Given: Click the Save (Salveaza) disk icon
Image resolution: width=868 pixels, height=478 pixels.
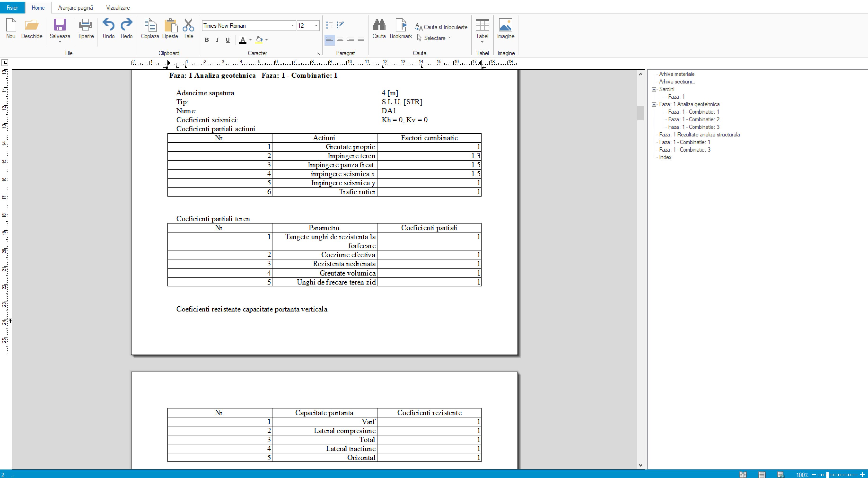Looking at the screenshot, I should (x=60, y=25).
